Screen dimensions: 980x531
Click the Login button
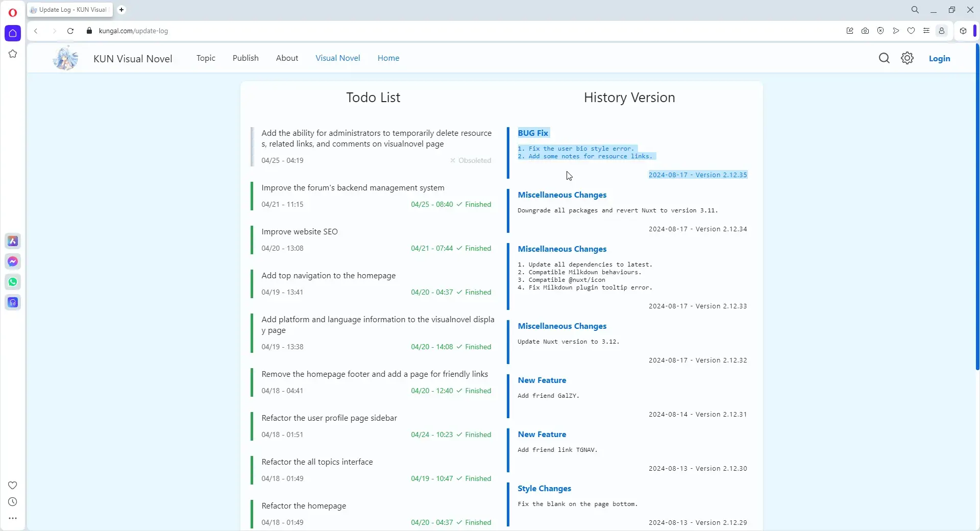[939, 59]
